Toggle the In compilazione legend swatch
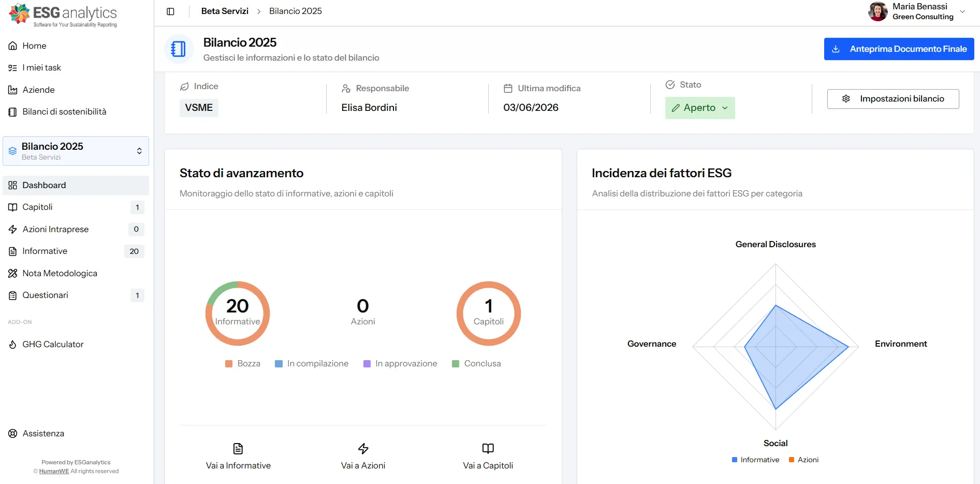The image size is (980, 484). click(x=279, y=364)
